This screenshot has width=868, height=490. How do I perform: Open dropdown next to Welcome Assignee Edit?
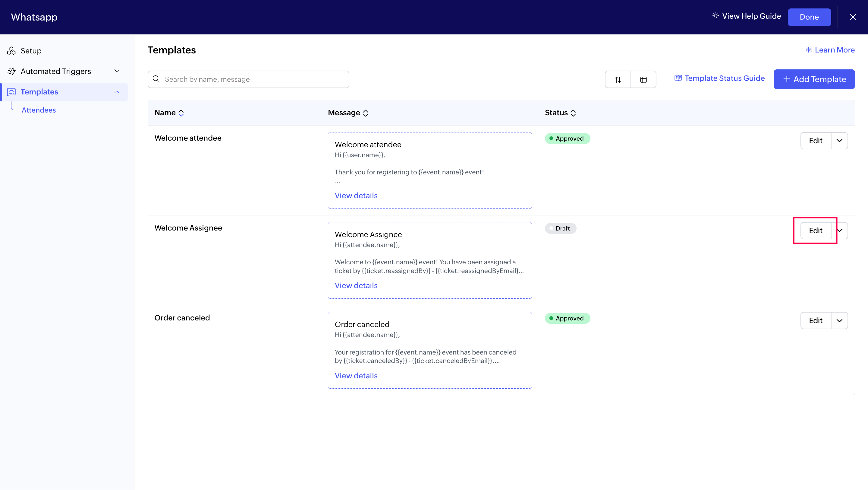841,231
